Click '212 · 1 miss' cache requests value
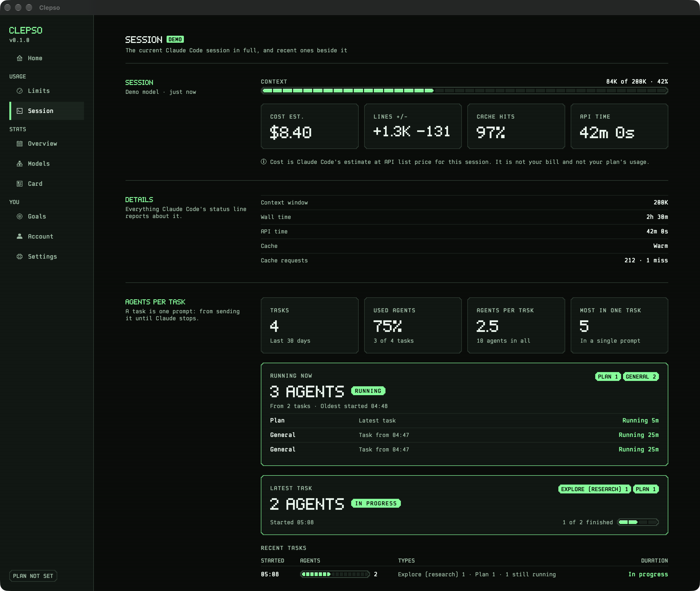 tap(646, 260)
